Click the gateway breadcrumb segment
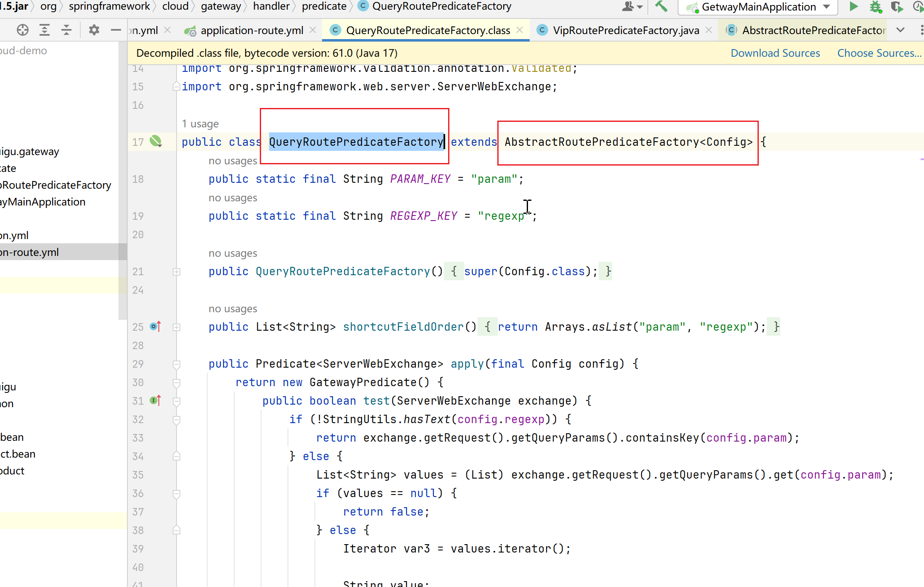 click(x=221, y=6)
